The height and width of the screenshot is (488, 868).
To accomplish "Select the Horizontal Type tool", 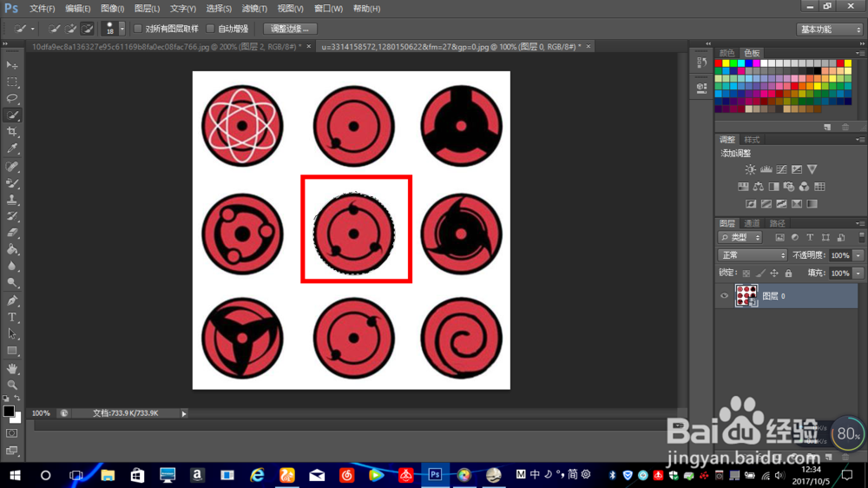I will 11,318.
